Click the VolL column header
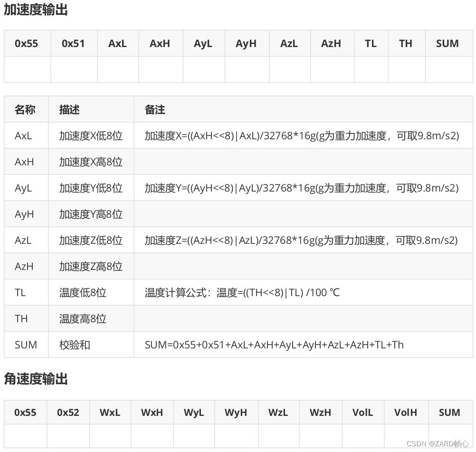The width and height of the screenshot is (476, 452). pos(363,412)
